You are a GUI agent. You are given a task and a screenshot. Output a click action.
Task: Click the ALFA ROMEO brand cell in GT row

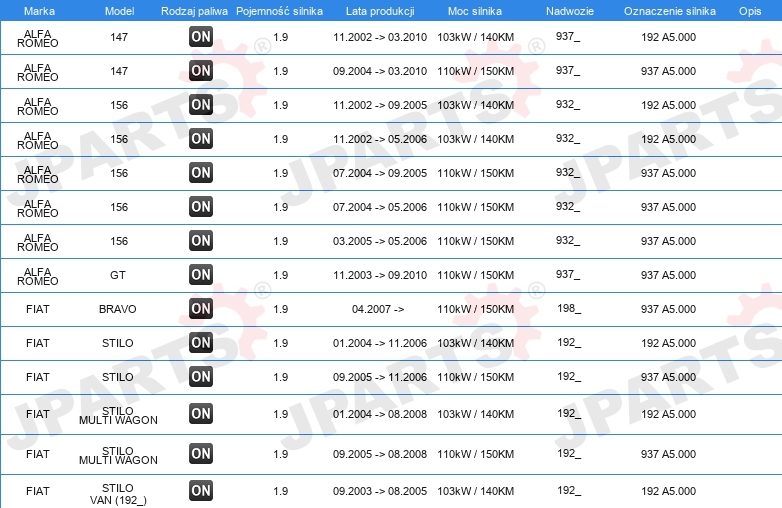[38, 276]
